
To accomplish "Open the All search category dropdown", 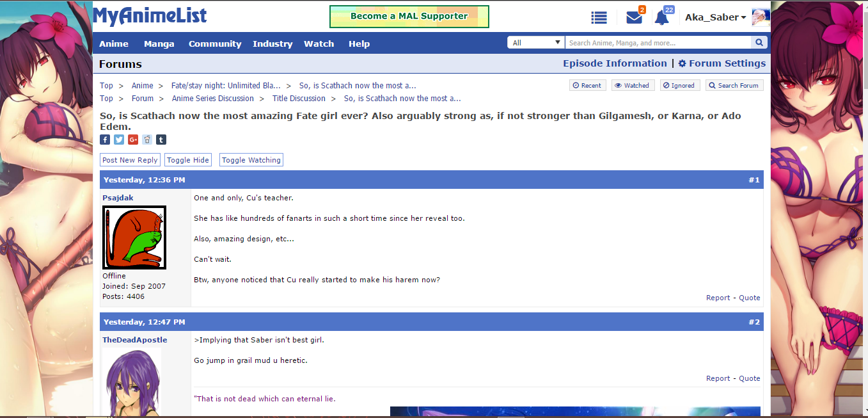I will 535,43.
